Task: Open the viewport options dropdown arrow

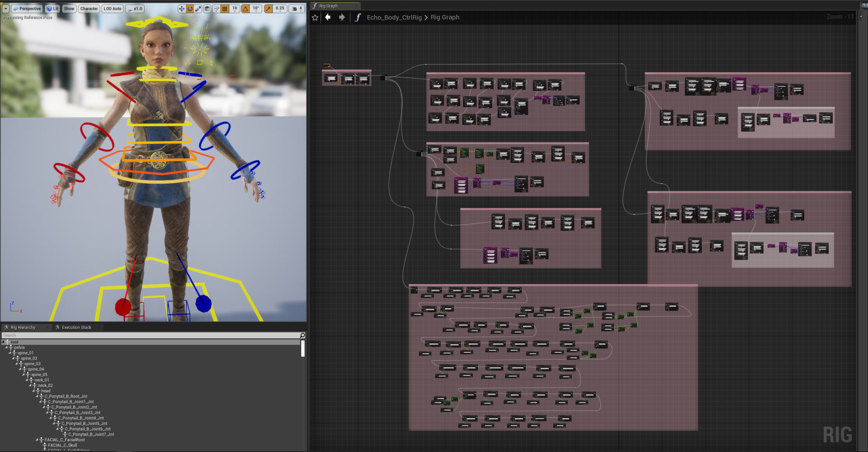Action: (5, 9)
